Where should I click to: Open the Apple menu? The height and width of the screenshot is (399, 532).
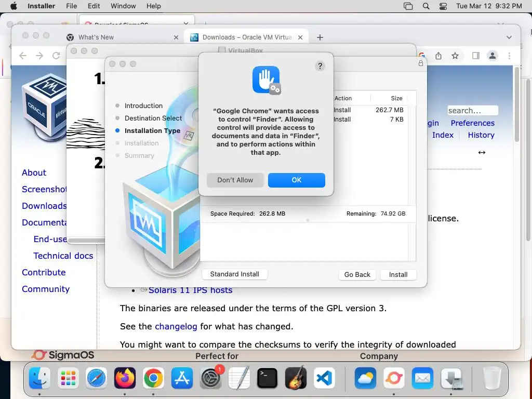14,6
